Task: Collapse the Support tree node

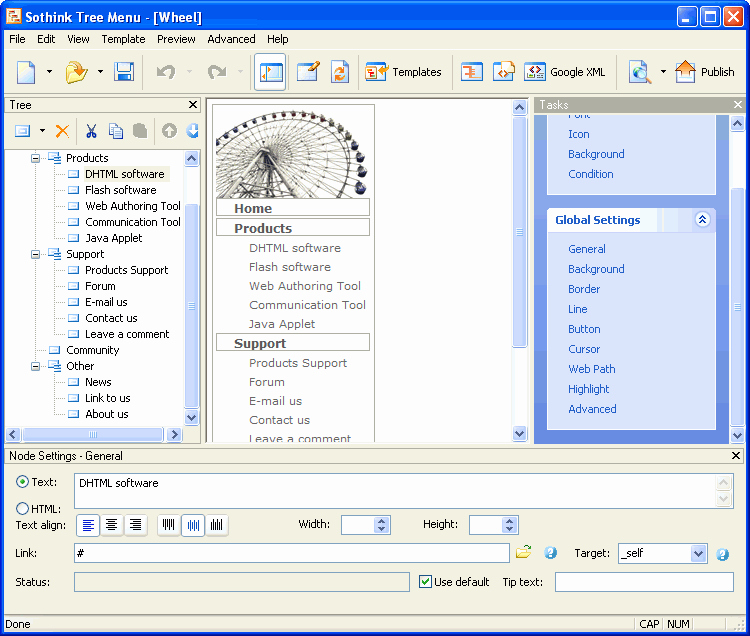Action: pyautogui.click(x=35, y=254)
